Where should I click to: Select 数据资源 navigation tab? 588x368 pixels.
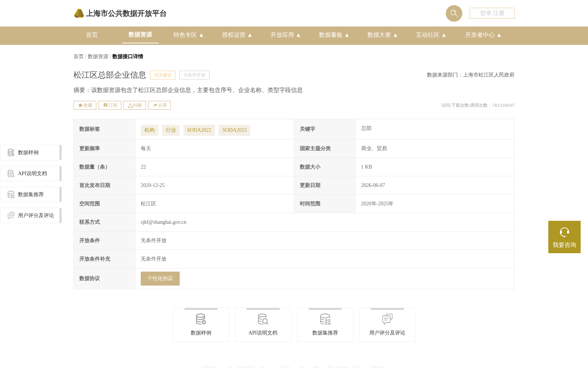[x=140, y=35]
